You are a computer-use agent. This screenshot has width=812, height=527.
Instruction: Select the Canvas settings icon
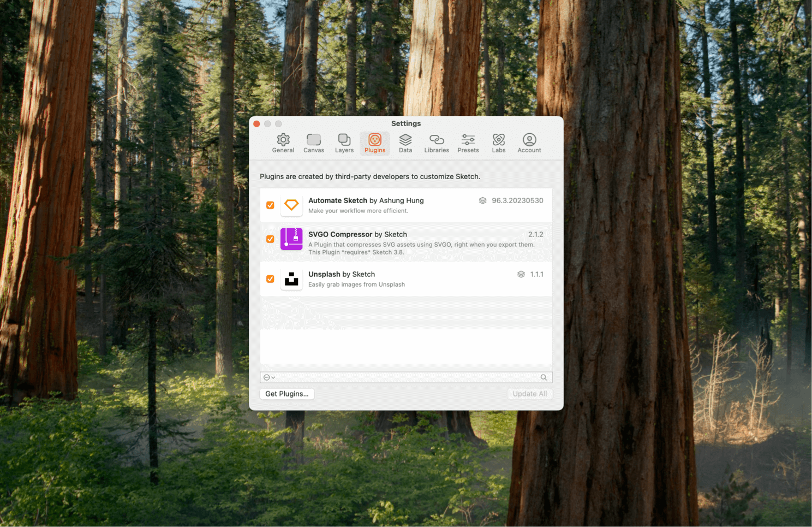[313, 143]
